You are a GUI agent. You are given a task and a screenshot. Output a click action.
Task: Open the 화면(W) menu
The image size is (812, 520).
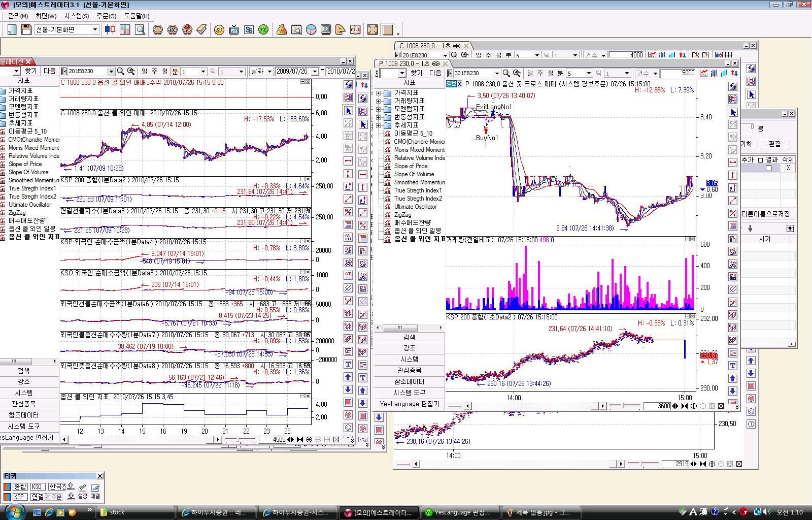coord(46,16)
